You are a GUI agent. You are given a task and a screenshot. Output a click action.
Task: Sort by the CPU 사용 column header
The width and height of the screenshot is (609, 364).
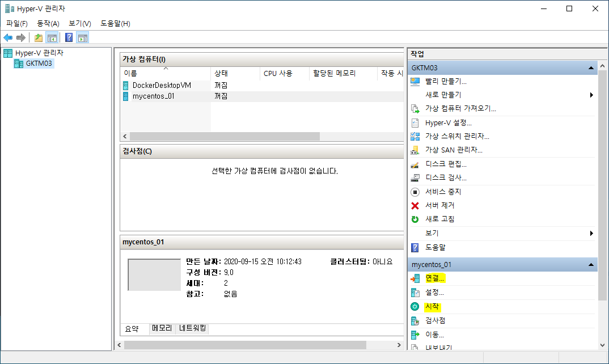click(285, 73)
